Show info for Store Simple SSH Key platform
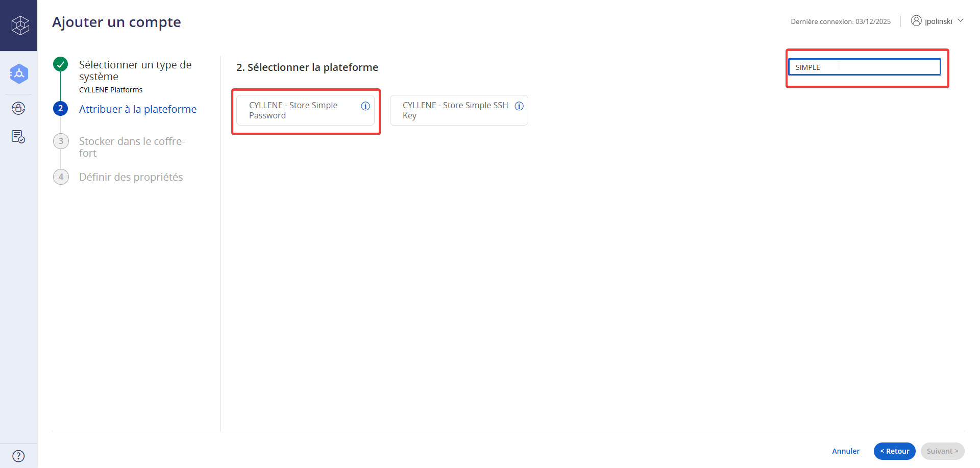Image resolution: width=980 pixels, height=468 pixels. pyautogui.click(x=519, y=106)
